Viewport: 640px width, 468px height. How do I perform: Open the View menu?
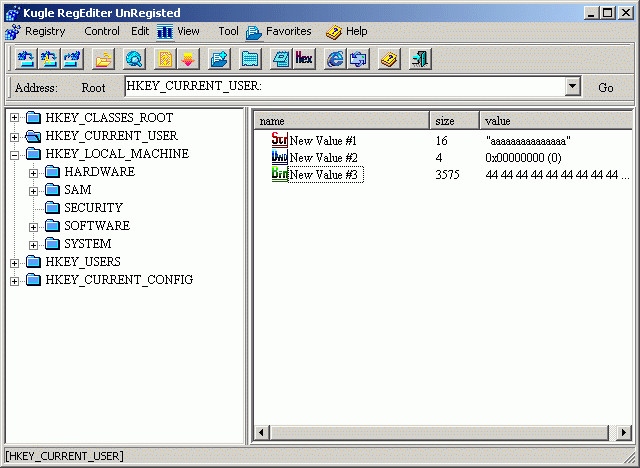pos(188,31)
